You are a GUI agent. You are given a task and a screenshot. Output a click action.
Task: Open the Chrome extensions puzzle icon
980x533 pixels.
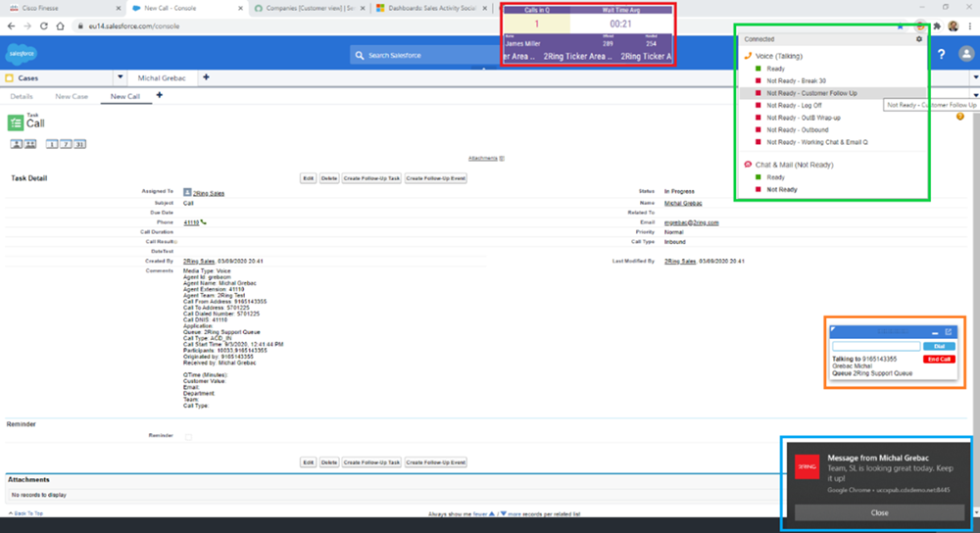[x=935, y=26]
